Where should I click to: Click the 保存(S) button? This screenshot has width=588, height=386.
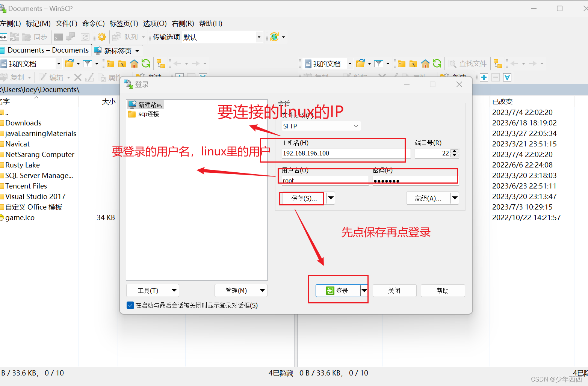pyautogui.click(x=301, y=198)
